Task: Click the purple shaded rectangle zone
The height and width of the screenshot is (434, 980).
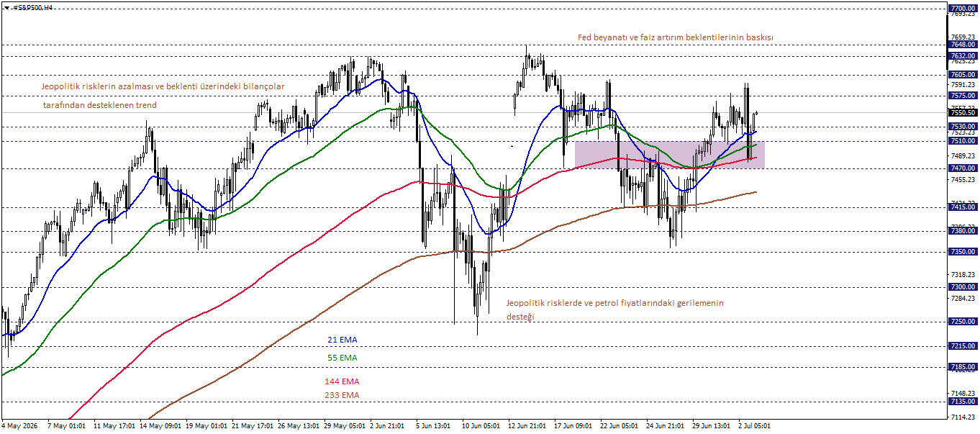Action: coord(669,155)
